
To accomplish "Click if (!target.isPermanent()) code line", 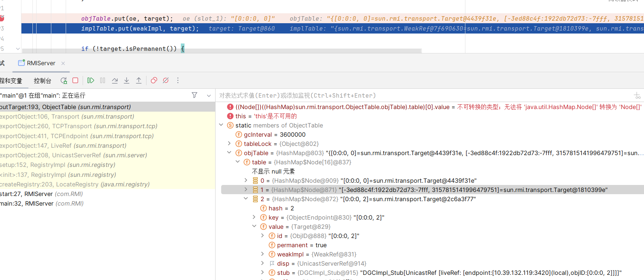I will tap(132, 49).
